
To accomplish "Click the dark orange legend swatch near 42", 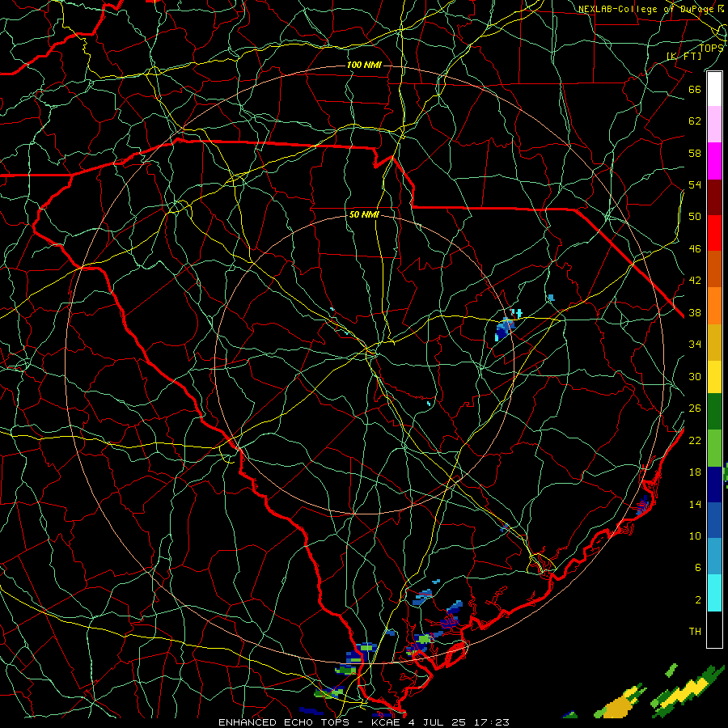I will 714,269.
